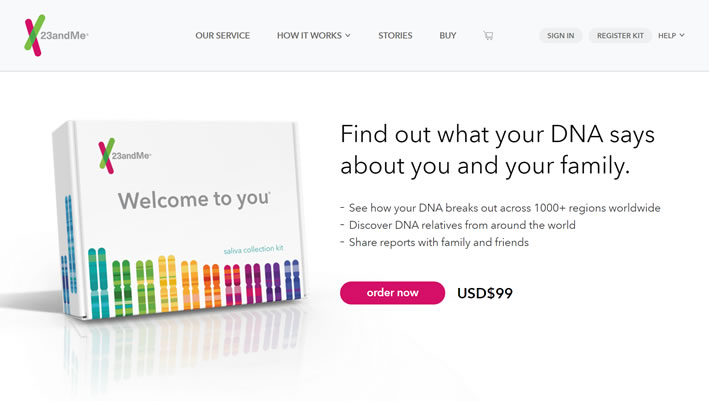Expand the How It Works menu
This screenshot has height=401, width=709.
coord(313,36)
